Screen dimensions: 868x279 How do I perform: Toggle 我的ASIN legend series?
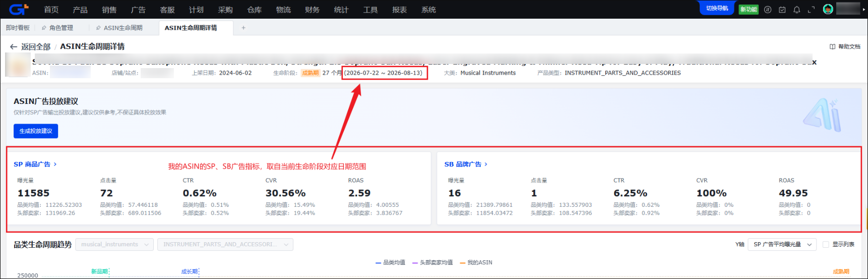476,262
